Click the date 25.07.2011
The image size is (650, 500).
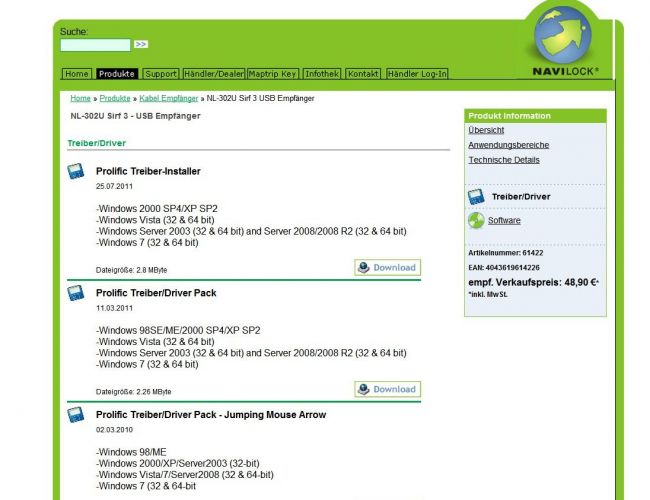pos(114,187)
